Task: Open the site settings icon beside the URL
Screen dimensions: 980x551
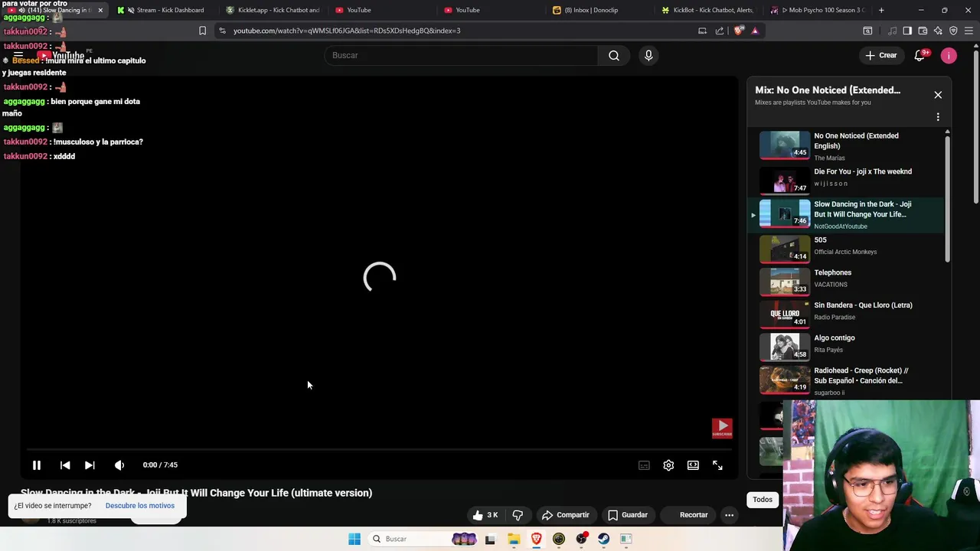Action: (x=222, y=31)
